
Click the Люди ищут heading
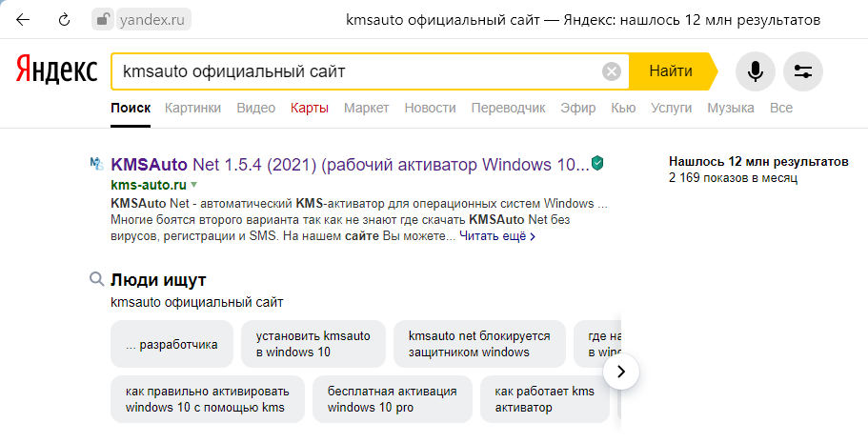point(158,280)
